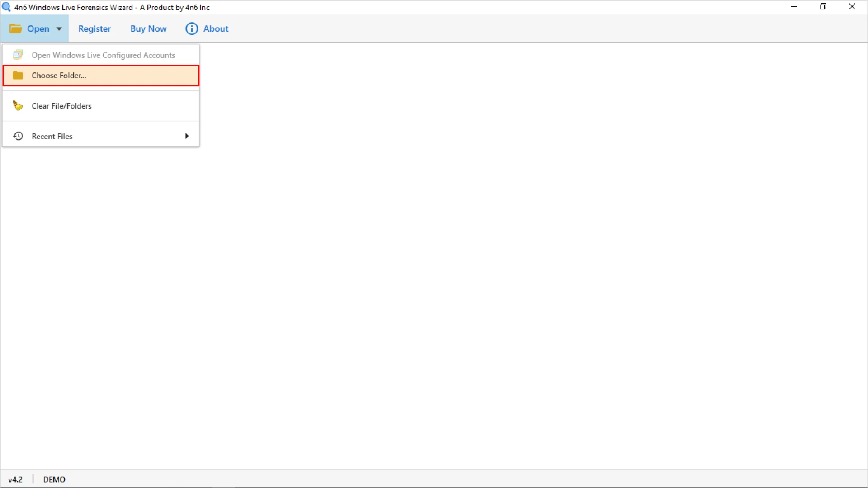Click the history clock icon beside Recent Files
868x488 pixels.
tap(18, 136)
